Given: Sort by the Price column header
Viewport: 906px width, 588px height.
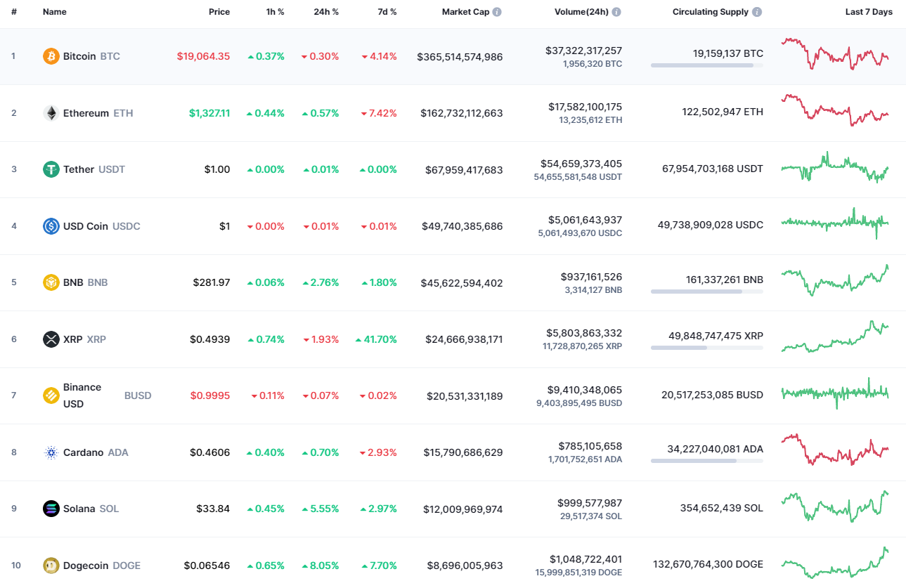Looking at the screenshot, I should pyautogui.click(x=219, y=12).
